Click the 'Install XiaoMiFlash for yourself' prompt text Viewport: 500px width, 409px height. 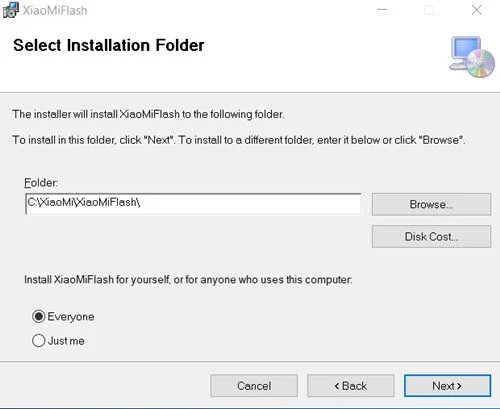(188, 279)
